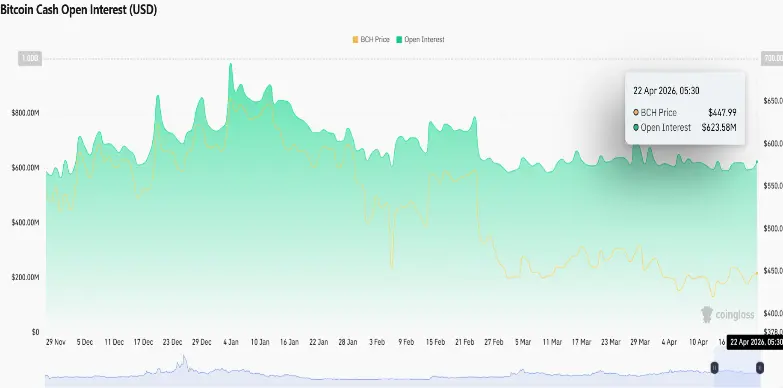Click the 9 Feb date on the x-axis
This screenshot has height=388, width=783.
tap(406, 342)
